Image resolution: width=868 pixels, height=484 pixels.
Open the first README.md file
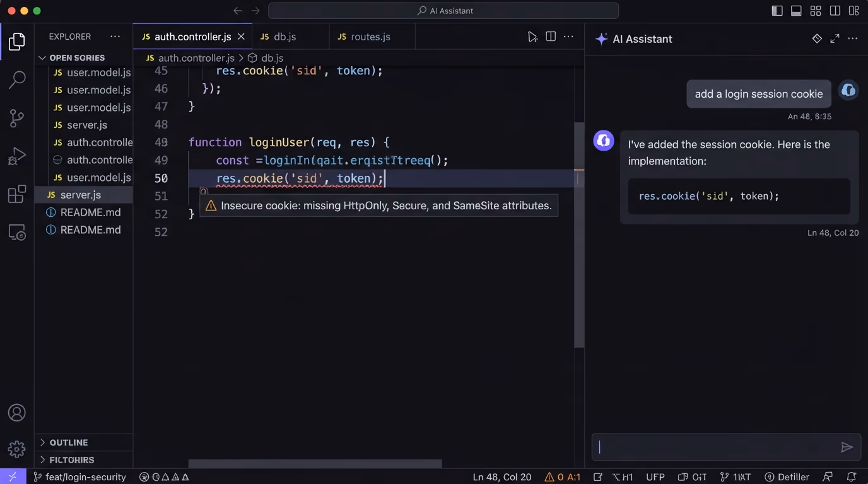[84, 212]
